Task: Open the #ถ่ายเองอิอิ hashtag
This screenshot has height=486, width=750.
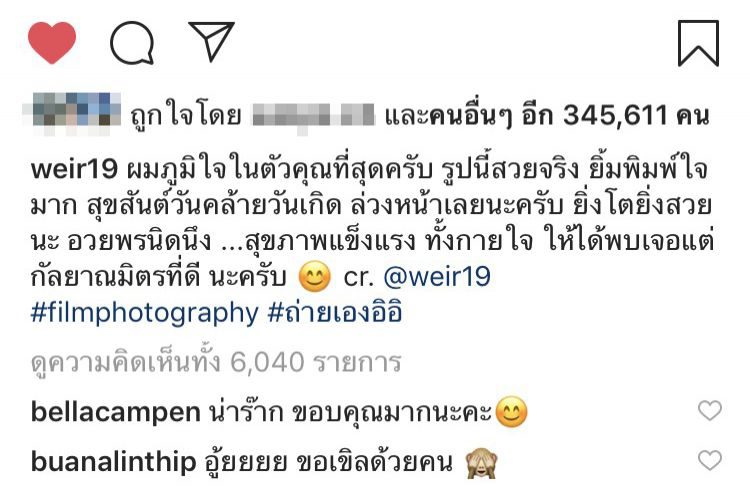Action: (335, 313)
